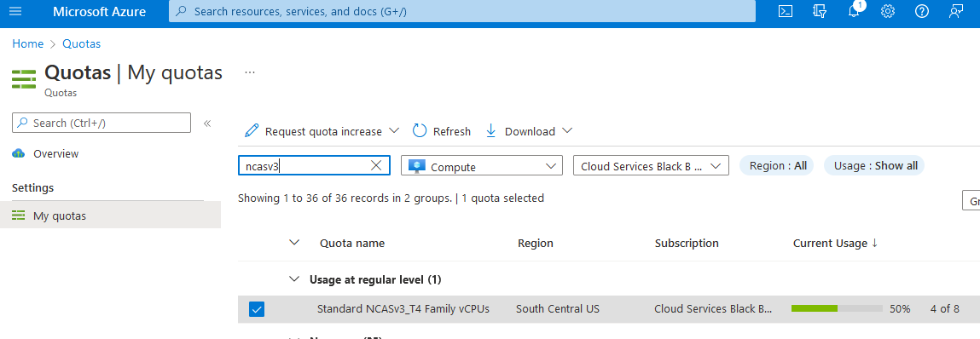Image resolution: width=980 pixels, height=339 pixels.
Task: Click the Download button
Action: pyautogui.click(x=529, y=131)
